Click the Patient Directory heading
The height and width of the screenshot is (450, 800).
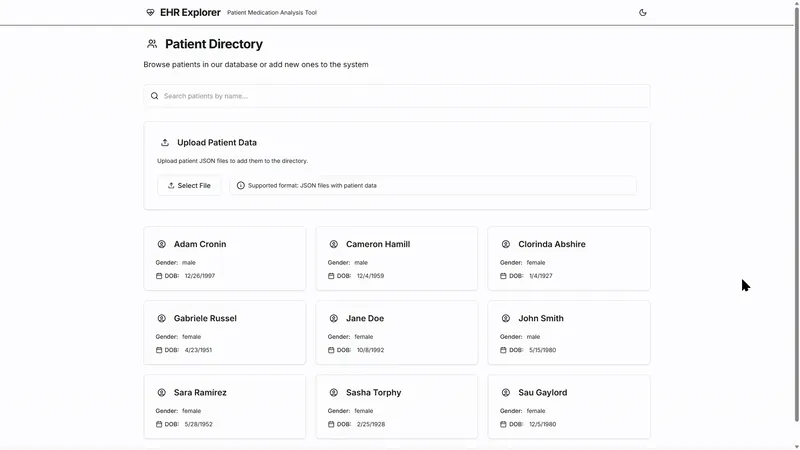pyautogui.click(x=214, y=44)
